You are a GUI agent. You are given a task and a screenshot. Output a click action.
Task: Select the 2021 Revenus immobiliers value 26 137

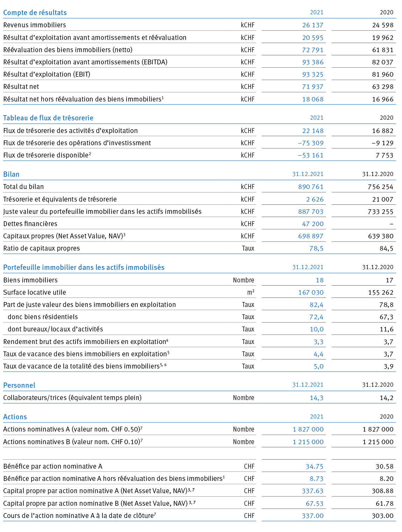pos(313,25)
